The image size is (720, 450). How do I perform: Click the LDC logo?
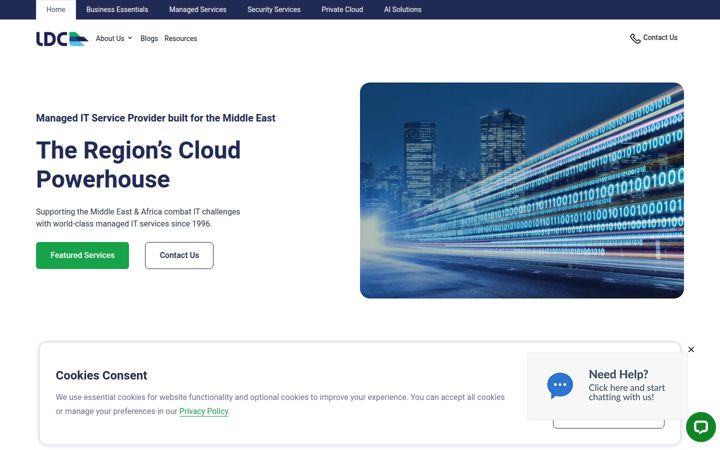(62, 39)
